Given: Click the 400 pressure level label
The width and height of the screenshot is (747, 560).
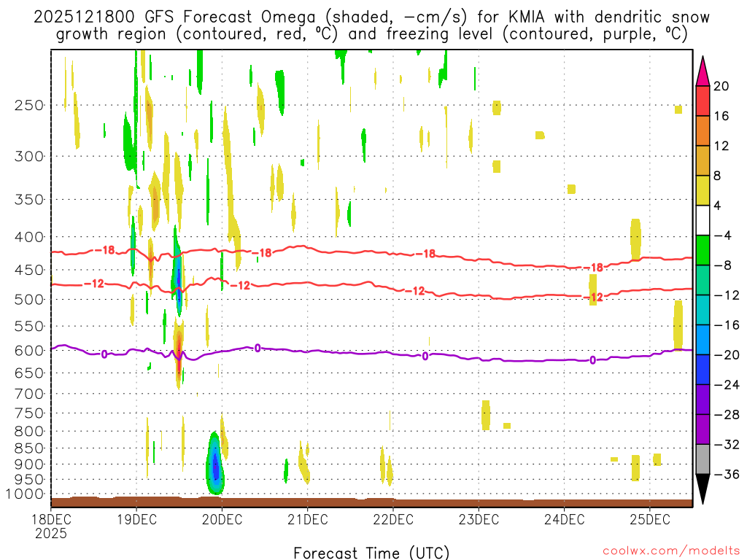Looking at the screenshot, I should point(29,237).
